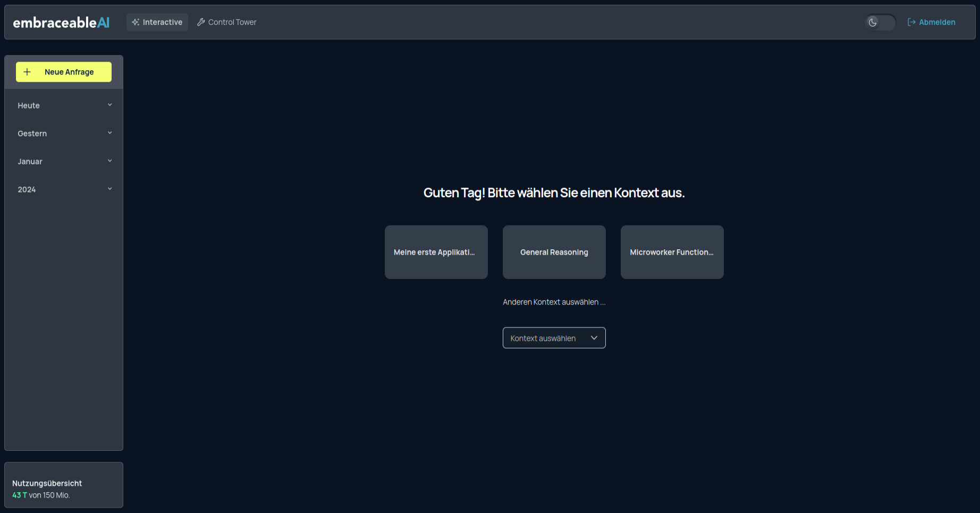Viewport: 980px width, 513px height.
Task: Expand the 2024 history section
Action: pyautogui.click(x=64, y=190)
